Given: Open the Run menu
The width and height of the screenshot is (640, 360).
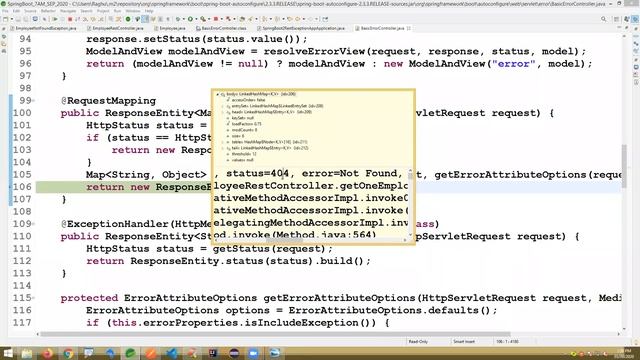Looking at the screenshot, I should (118, 11).
